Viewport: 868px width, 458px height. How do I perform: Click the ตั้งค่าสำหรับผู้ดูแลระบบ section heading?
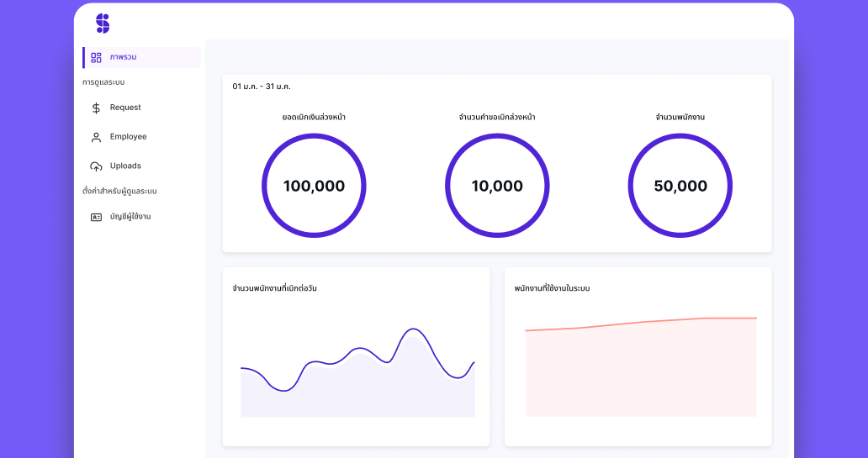tap(119, 192)
